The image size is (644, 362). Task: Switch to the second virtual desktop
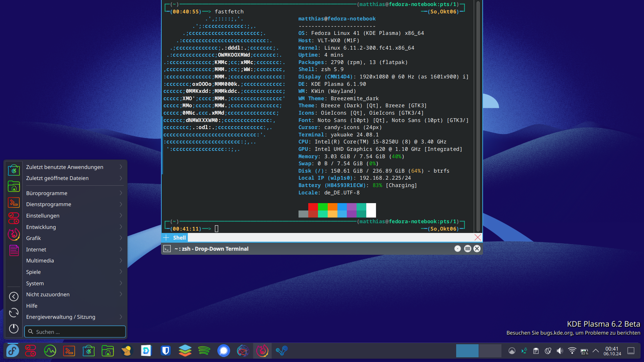(x=490, y=351)
